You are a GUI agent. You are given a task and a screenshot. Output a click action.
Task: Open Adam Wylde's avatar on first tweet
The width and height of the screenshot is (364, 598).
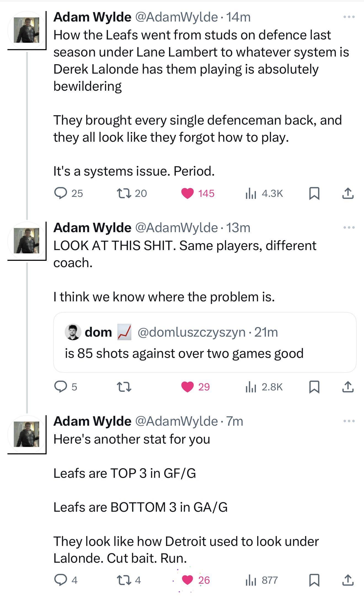pyautogui.click(x=26, y=30)
